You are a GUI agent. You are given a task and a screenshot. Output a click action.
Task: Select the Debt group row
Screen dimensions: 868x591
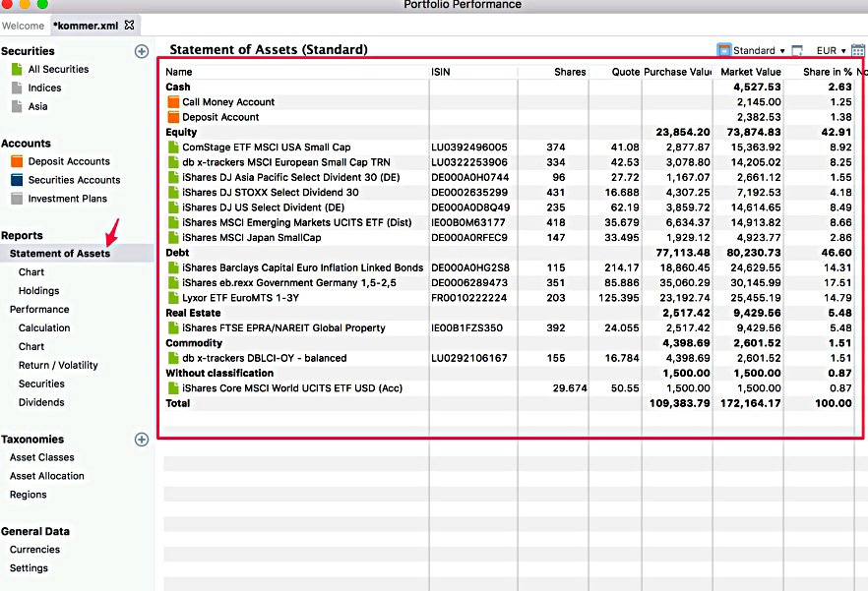coord(509,253)
